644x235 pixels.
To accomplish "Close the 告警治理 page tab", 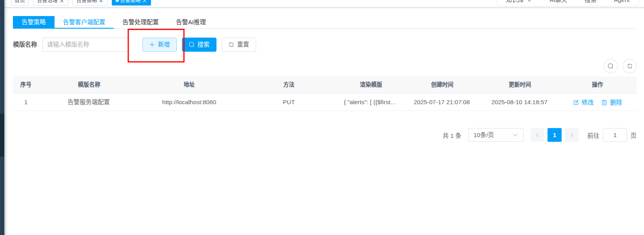I will click(62, 1).
